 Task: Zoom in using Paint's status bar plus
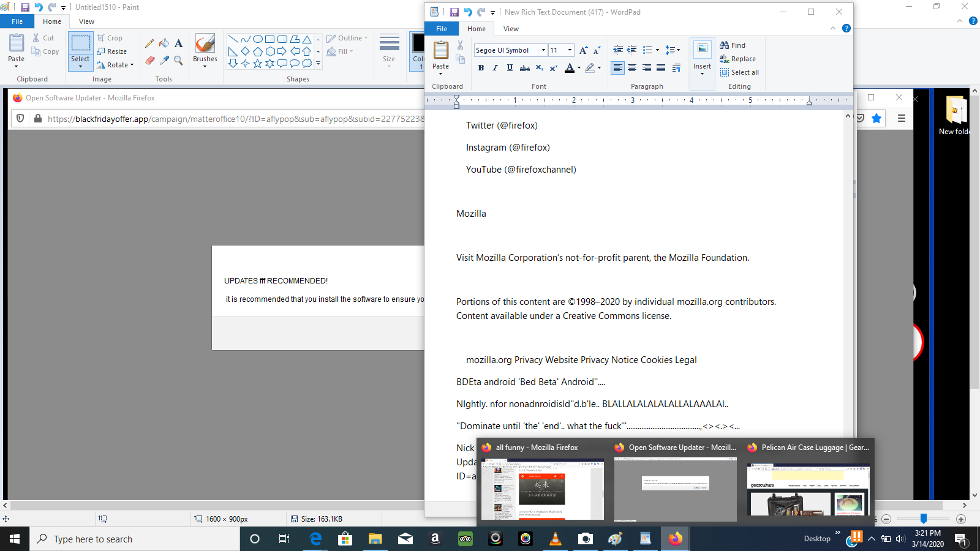pos(961,519)
